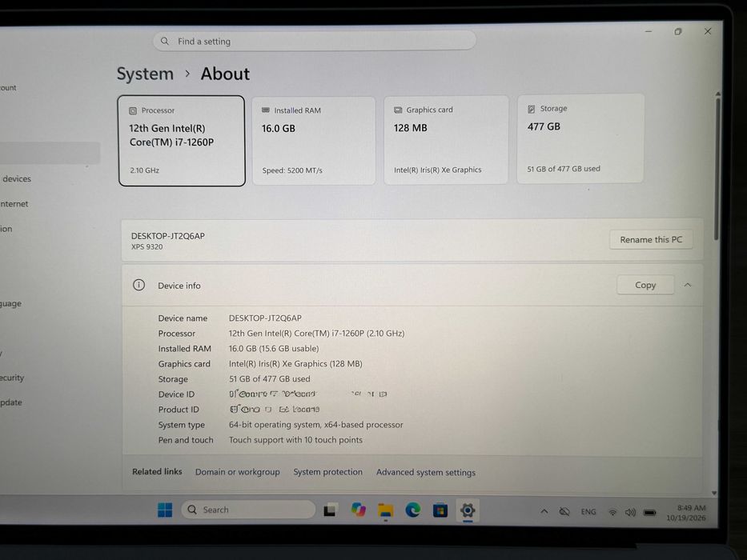Image resolution: width=747 pixels, height=560 pixels.
Task: Click the ENG language indicator
Action: 588,512
